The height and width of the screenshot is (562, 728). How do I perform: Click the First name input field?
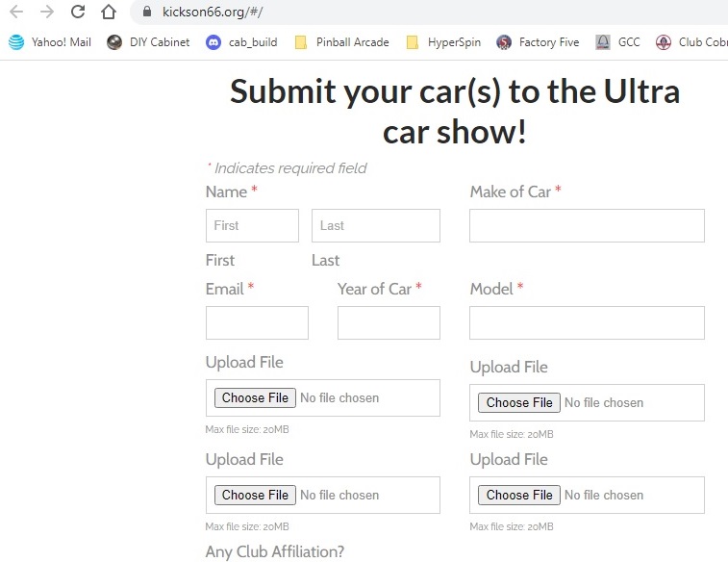pos(252,226)
